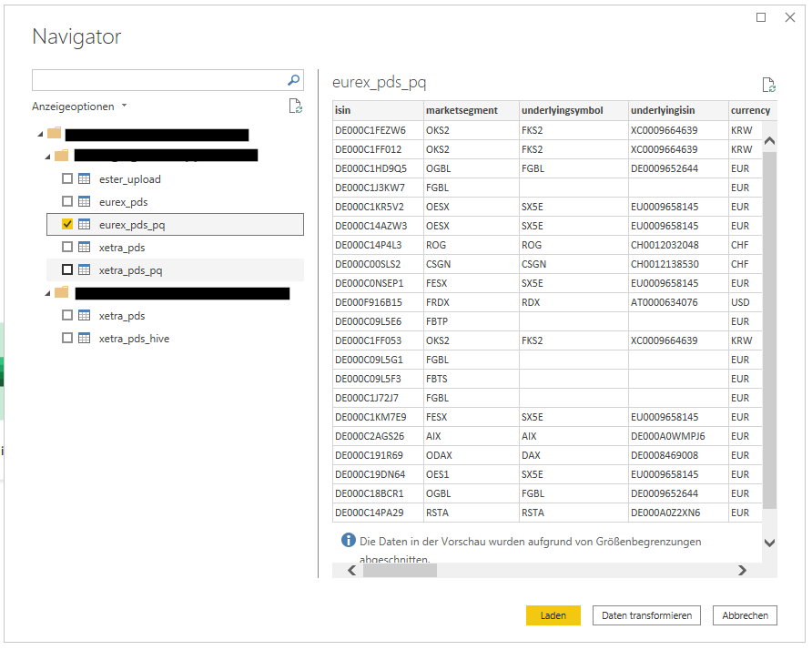The height and width of the screenshot is (650, 812).
Task: Click the Abbrechen button
Action: tap(745, 615)
